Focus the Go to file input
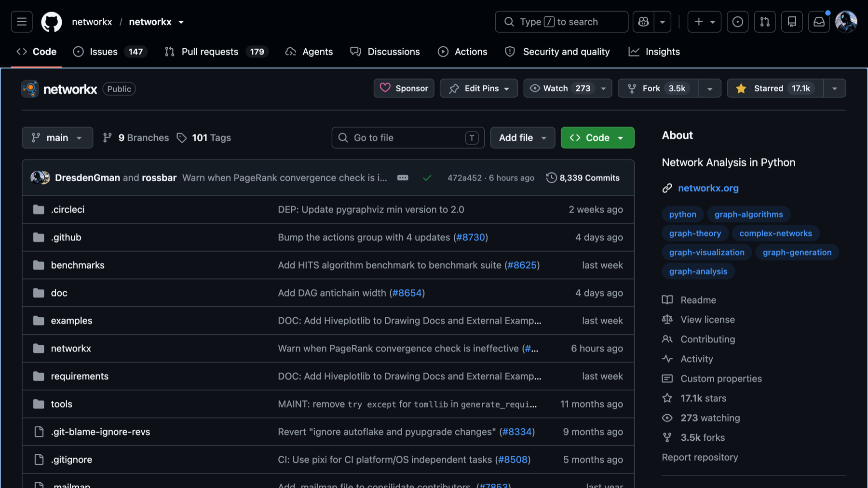Image resolution: width=868 pixels, height=488 pixels. click(408, 137)
